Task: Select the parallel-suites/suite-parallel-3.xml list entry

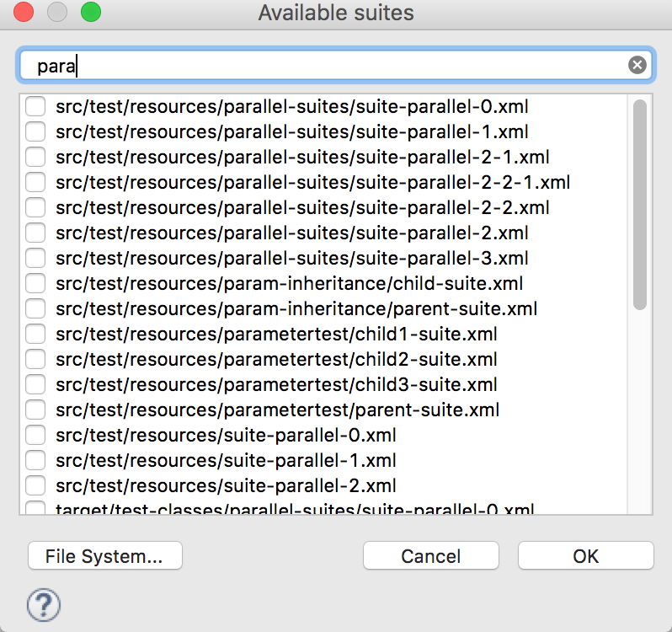Action: point(291,259)
